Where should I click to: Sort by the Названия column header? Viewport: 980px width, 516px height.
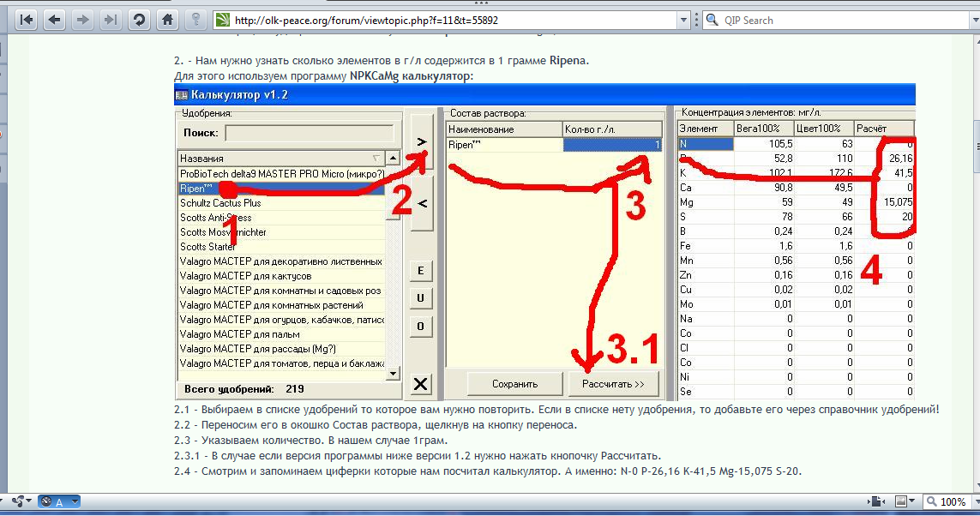(x=281, y=158)
